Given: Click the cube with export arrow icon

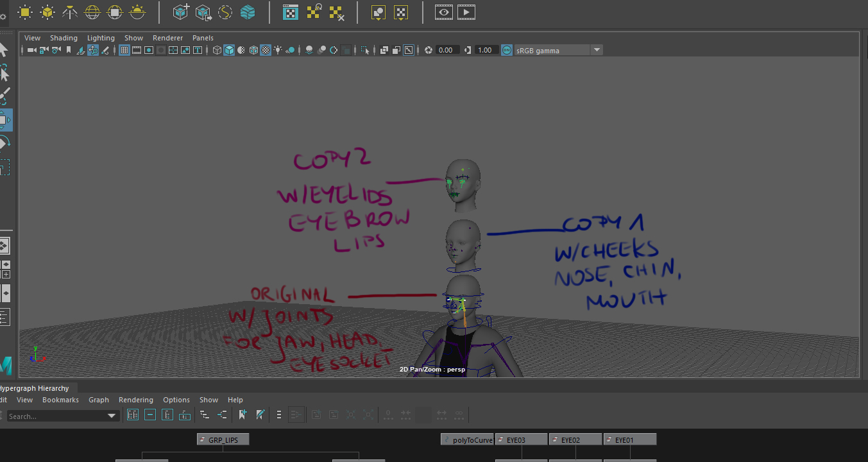Looking at the screenshot, I should click(x=203, y=12).
